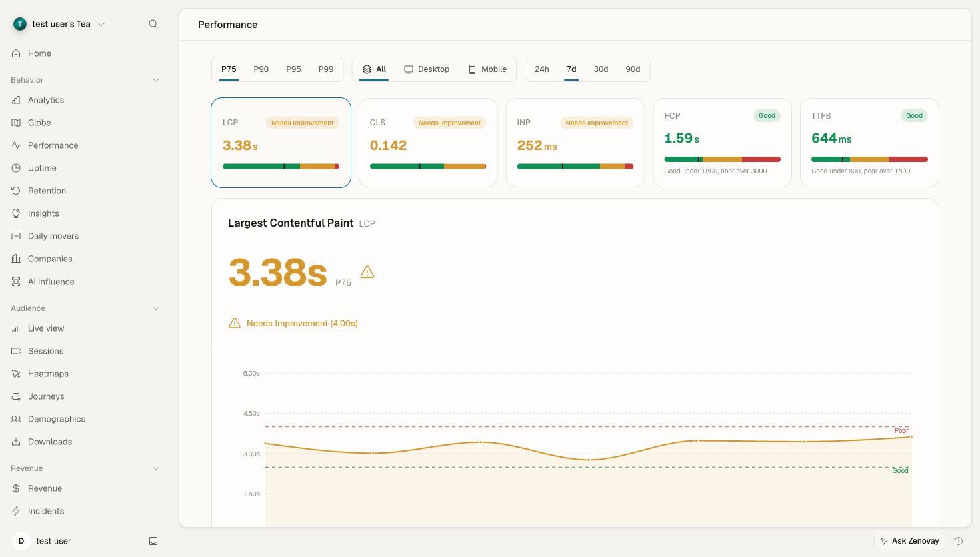
Task: Click the Revenue dollar sign icon
Action: (x=16, y=488)
